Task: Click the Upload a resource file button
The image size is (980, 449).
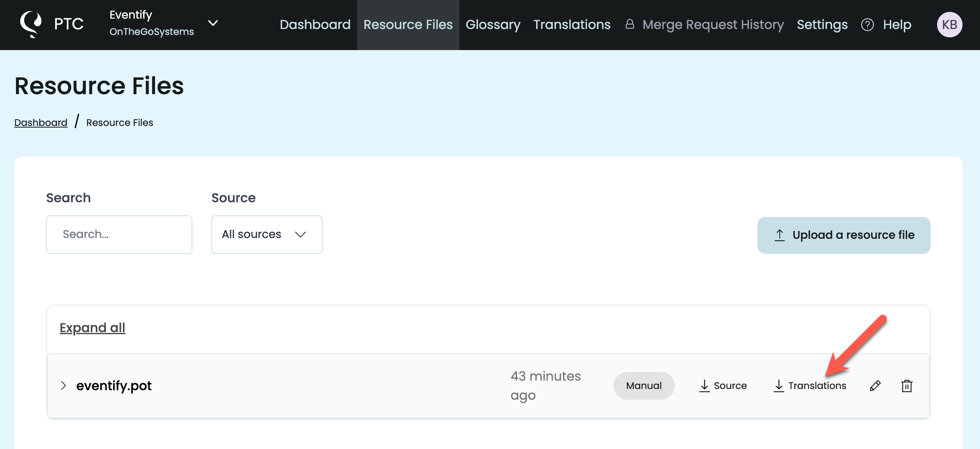Action: (844, 235)
